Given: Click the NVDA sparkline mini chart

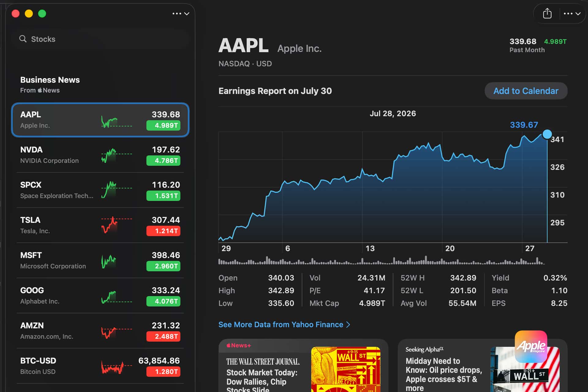Looking at the screenshot, I should click(116, 156).
